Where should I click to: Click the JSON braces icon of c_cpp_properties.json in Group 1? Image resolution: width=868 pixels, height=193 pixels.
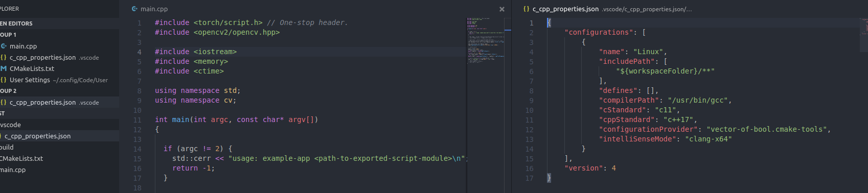[x=4, y=57]
